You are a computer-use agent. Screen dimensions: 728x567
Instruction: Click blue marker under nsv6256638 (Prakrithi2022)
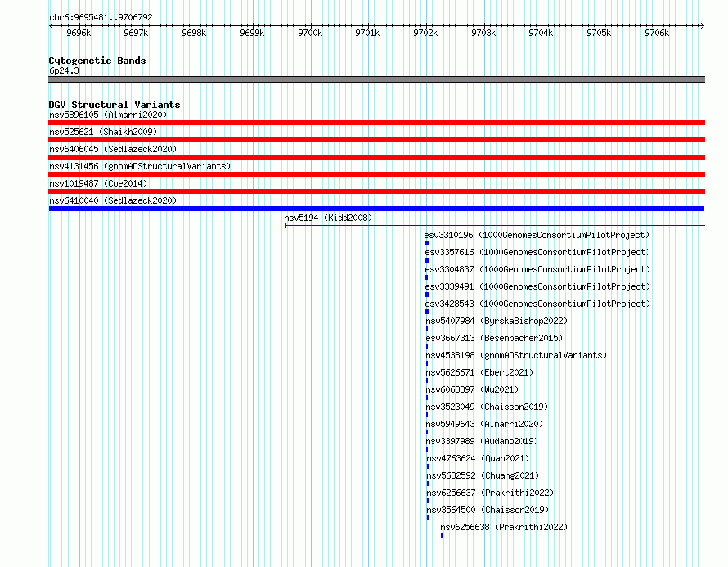[x=442, y=535]
